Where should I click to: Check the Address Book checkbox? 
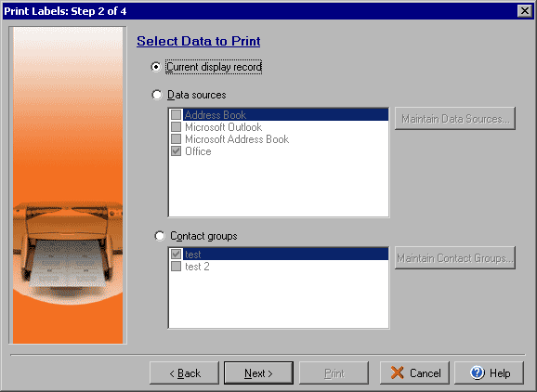pos(176,114)
